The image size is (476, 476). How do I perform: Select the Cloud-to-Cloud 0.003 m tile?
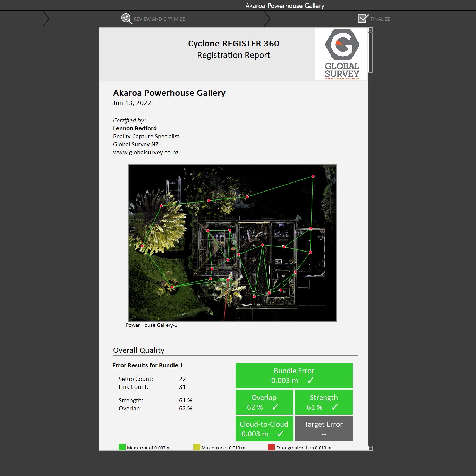264,429
